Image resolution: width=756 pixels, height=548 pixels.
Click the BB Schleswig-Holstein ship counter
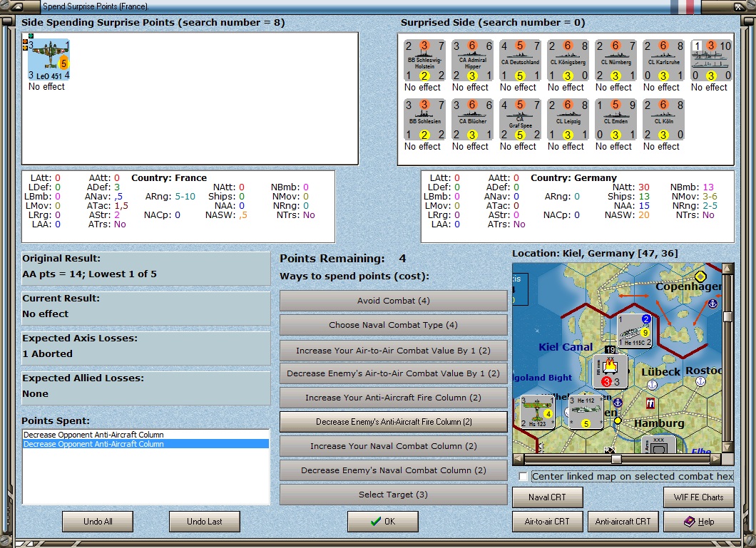(x=424, y=61)
